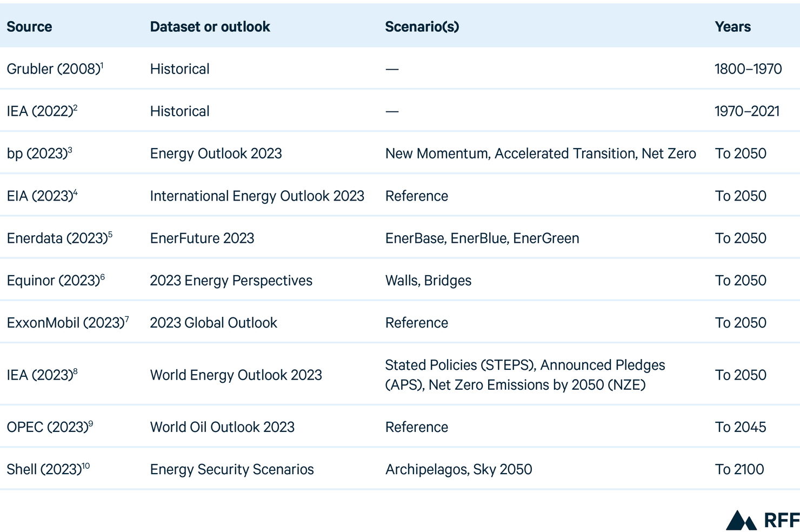Click the To 2045 years cell
The image size is (800, 532).
741,427
